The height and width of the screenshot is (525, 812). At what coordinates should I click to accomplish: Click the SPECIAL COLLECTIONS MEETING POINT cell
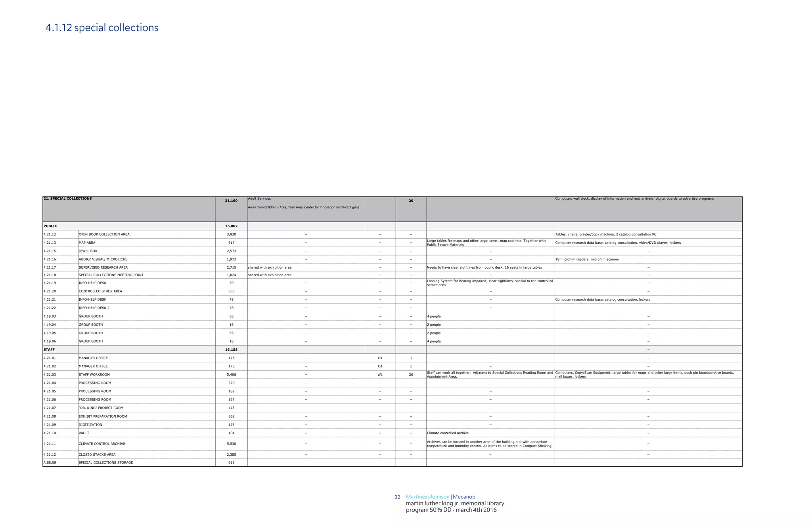pyautogui.click(x=111, y=275)
